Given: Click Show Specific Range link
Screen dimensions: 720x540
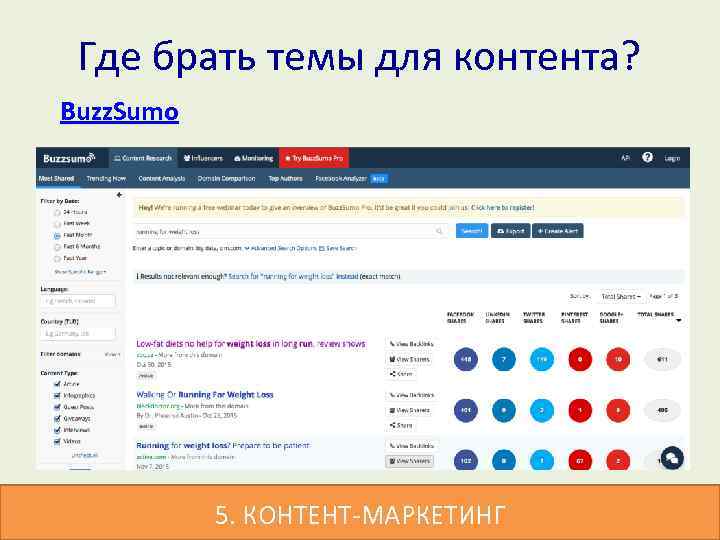Looking at the screenshot, I should [80, 272].
